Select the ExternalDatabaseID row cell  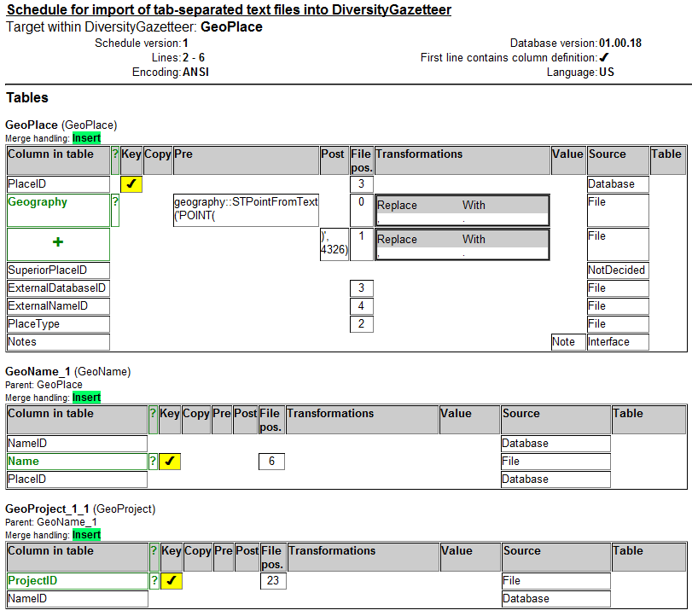[x=58, y=288]
